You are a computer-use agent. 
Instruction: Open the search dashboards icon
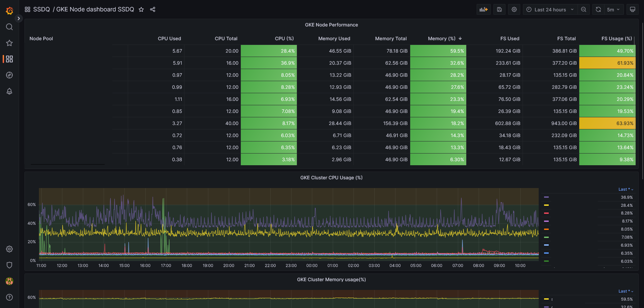coord(9,27)
